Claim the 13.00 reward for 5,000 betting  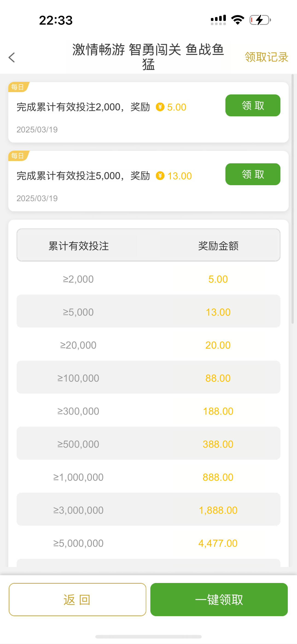(x=253, y=174)
